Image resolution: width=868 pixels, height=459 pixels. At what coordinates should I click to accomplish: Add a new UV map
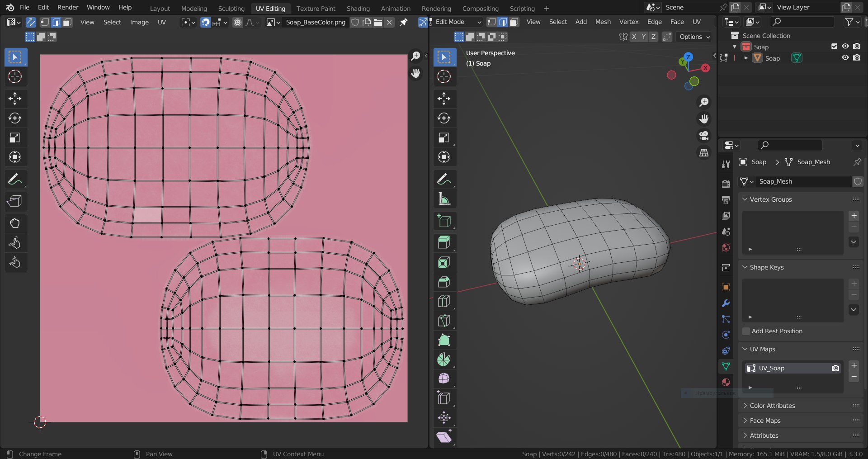pyautogui.click(x=854, y=365)
